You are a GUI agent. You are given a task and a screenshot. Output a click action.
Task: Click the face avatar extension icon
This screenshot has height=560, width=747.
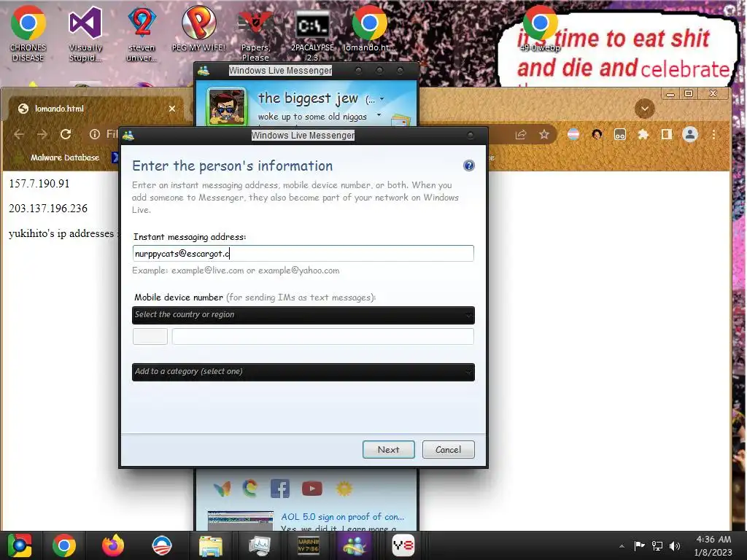click(x=597, y=135)
